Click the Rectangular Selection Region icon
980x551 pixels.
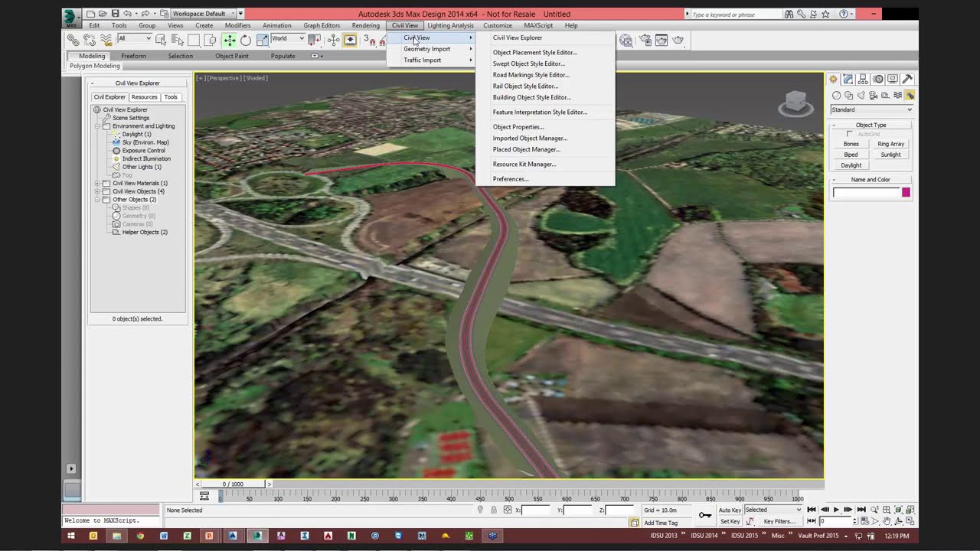coord(194,40)
